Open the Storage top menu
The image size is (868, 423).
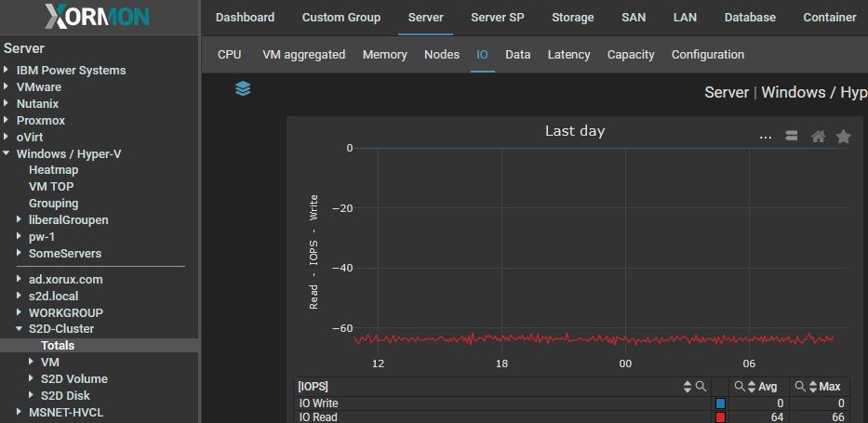(x=572, y=17)
